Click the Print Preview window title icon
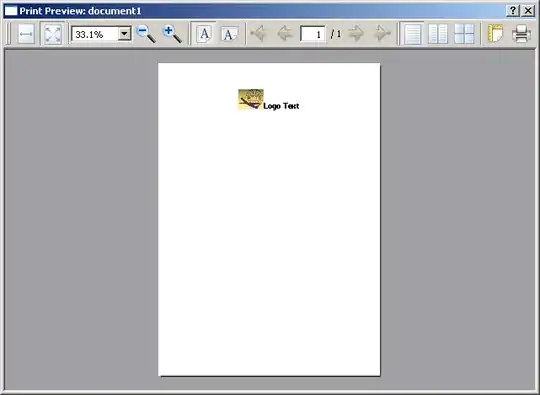The image size is (540, 395). pyautogui.click(x=11, y=11)
